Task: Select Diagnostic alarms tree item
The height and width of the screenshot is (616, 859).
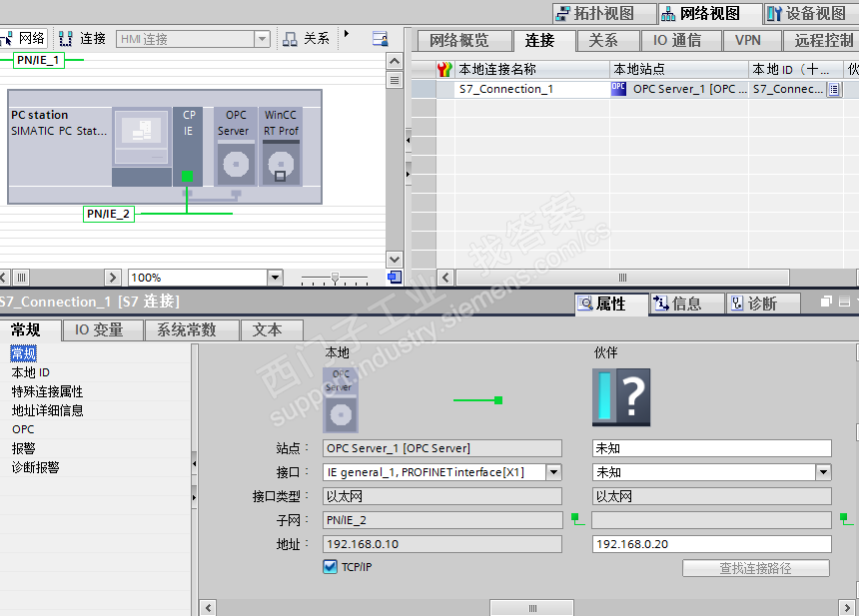Action: [x=36, y=467]
